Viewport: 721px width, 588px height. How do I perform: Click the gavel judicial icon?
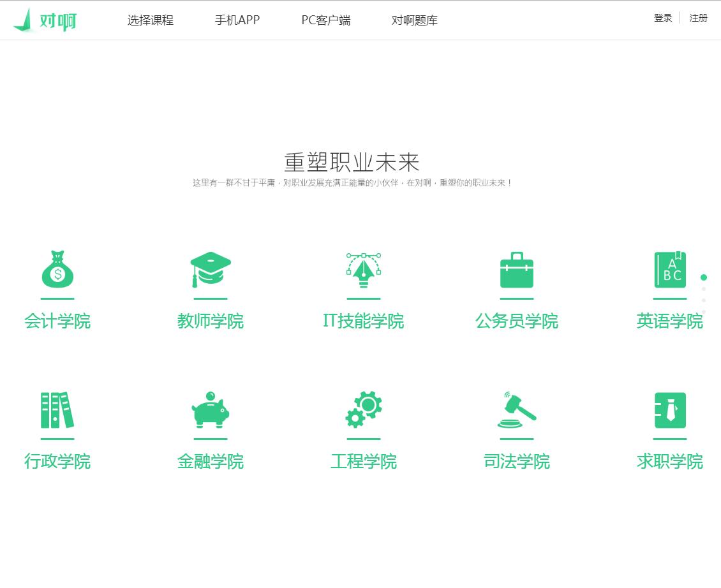tap(517, 409)
